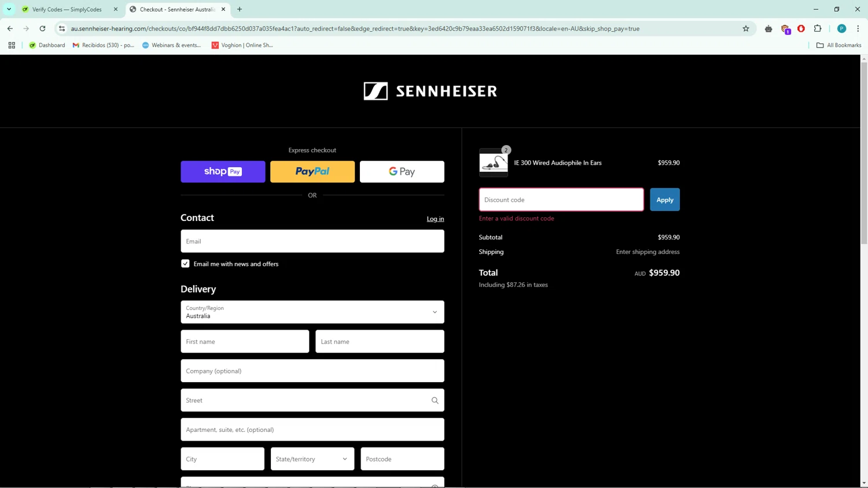This screenshot has width=868, height=488.
Task: Click the printer-like extension icon
Action: [x=768, y=28]
